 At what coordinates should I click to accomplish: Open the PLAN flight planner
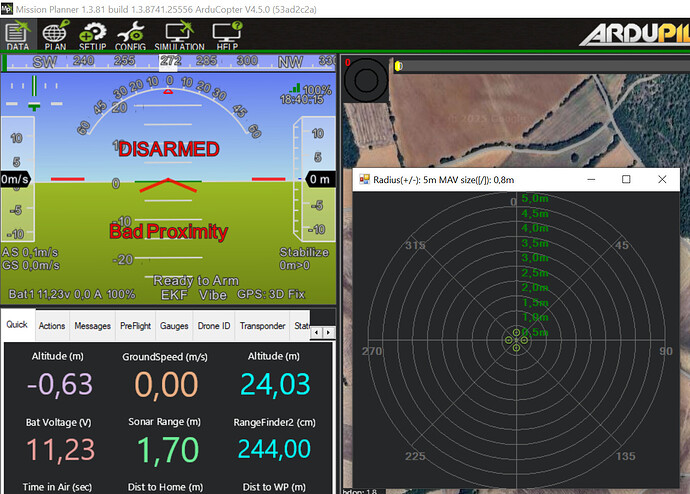[55, 34]
